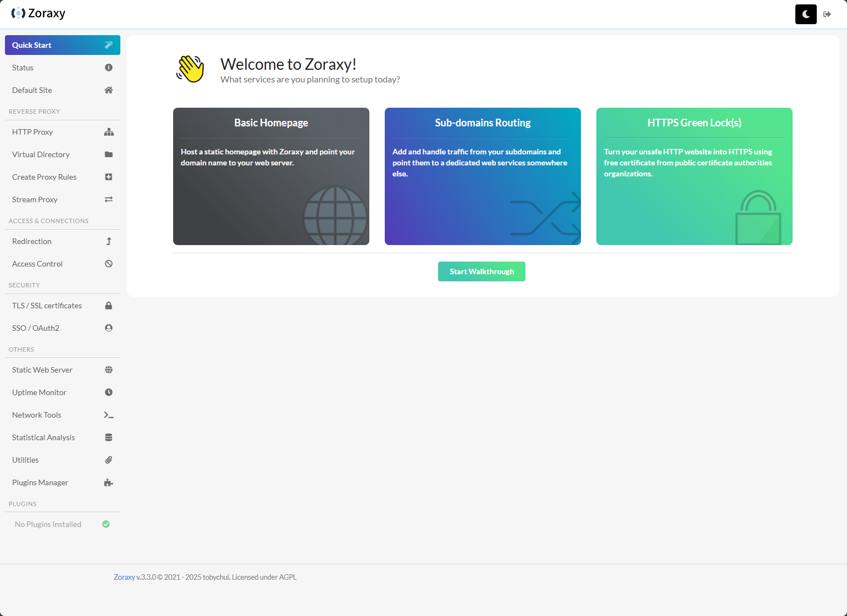This screenshot has height=616, width=847.
Task: Select Create Proxy Rules in the sidebar
Action: 63,177
